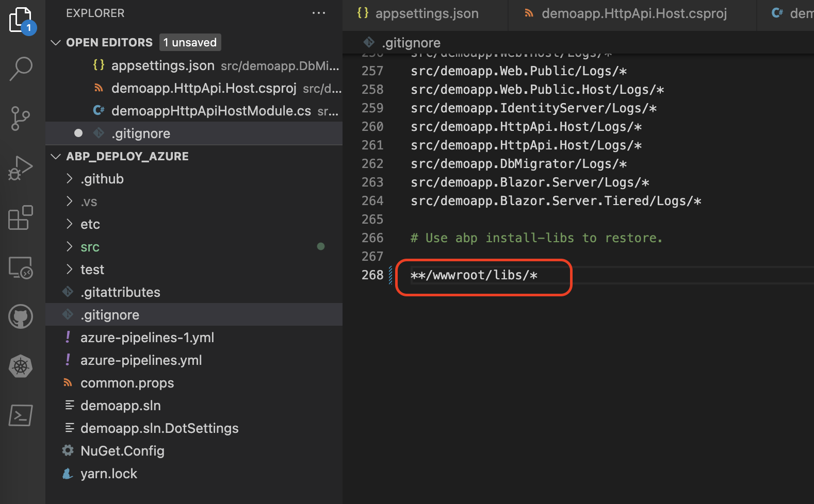Open the GitHub view icon
The image size is (814, 504).
21,316
